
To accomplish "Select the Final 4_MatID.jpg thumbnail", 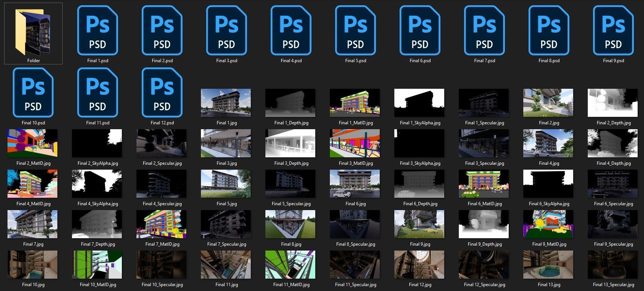I will pos(33,184).
